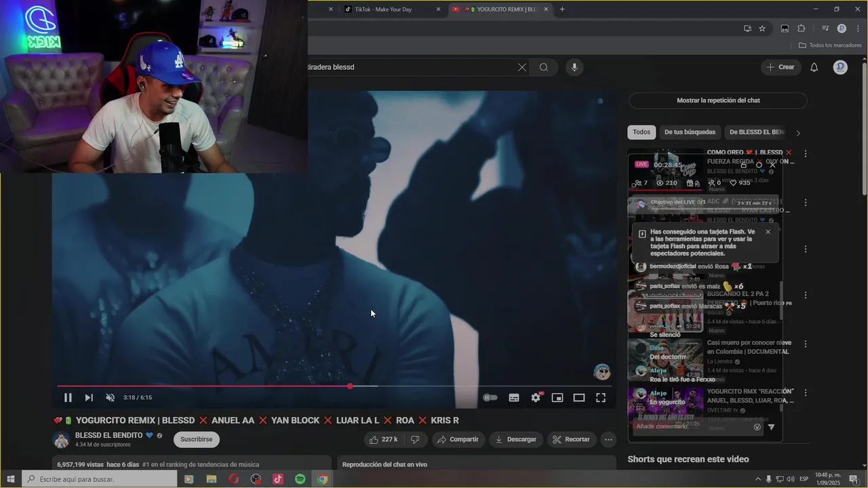
Task: Open Spotify from taskbar
Action: click(x=300, y=479)
